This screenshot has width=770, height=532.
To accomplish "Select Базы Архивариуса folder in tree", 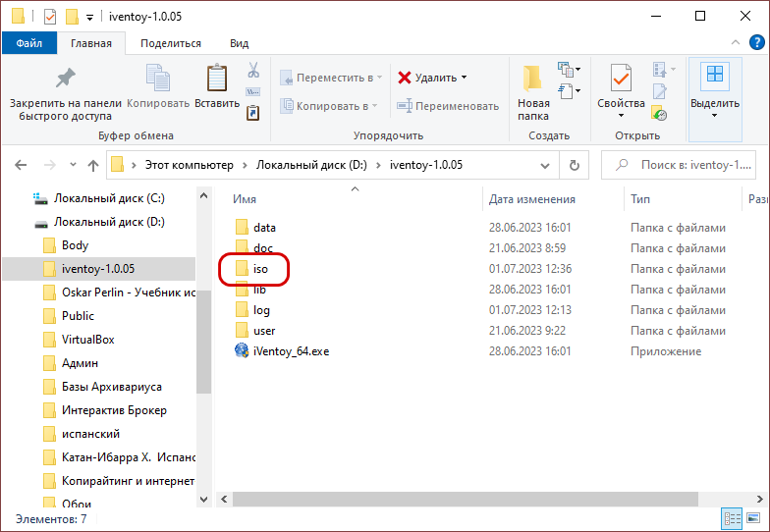I will pos(102,387).
